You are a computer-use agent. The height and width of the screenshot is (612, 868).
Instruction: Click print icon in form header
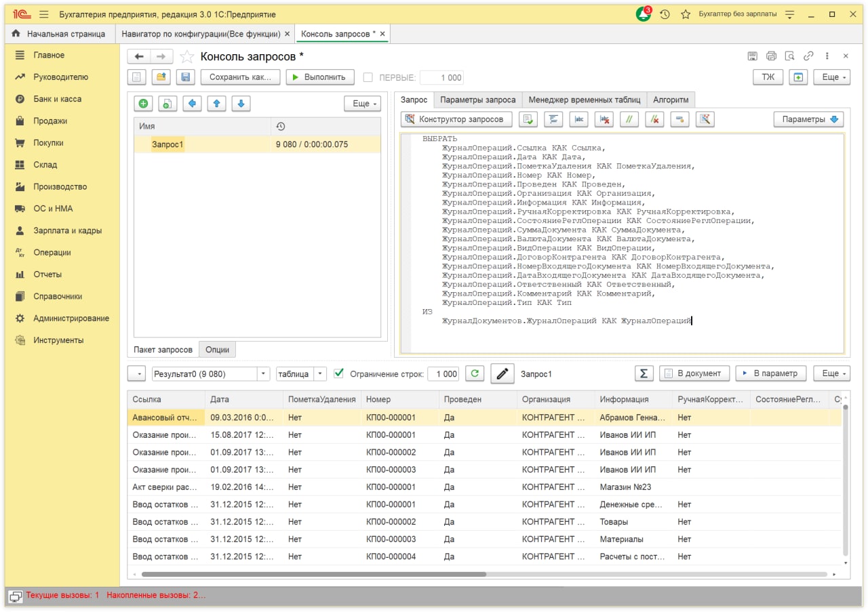(771, 56)
